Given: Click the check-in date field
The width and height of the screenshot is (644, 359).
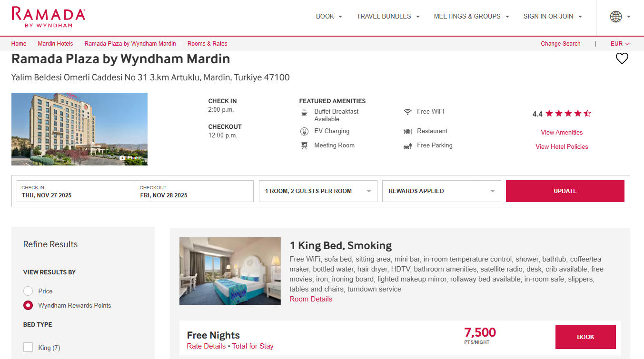Looking at the screenshot, I should (76, 191).
